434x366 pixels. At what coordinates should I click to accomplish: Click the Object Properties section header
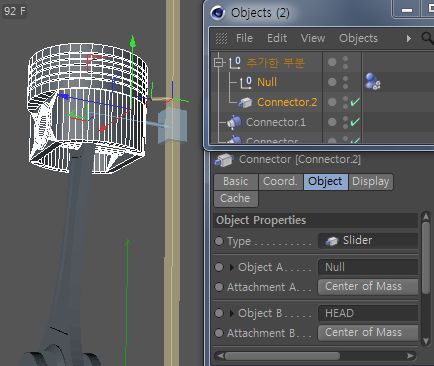coord(315,220)
